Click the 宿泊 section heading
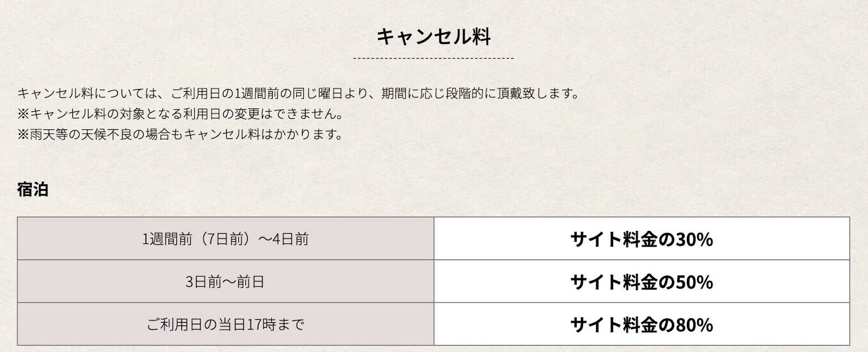 pyautogui.click(x=33, y=189)
